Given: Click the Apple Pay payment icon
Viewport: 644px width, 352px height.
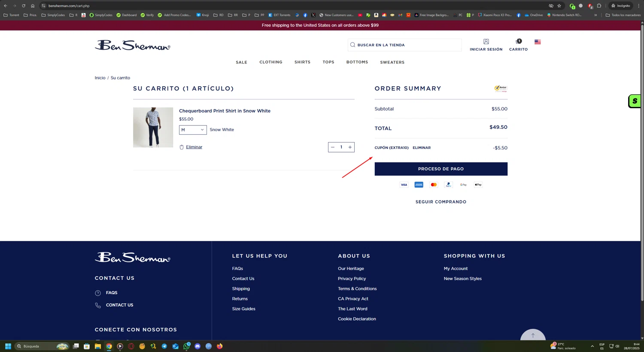Looking at the screenshot, I should coord(478,185).
